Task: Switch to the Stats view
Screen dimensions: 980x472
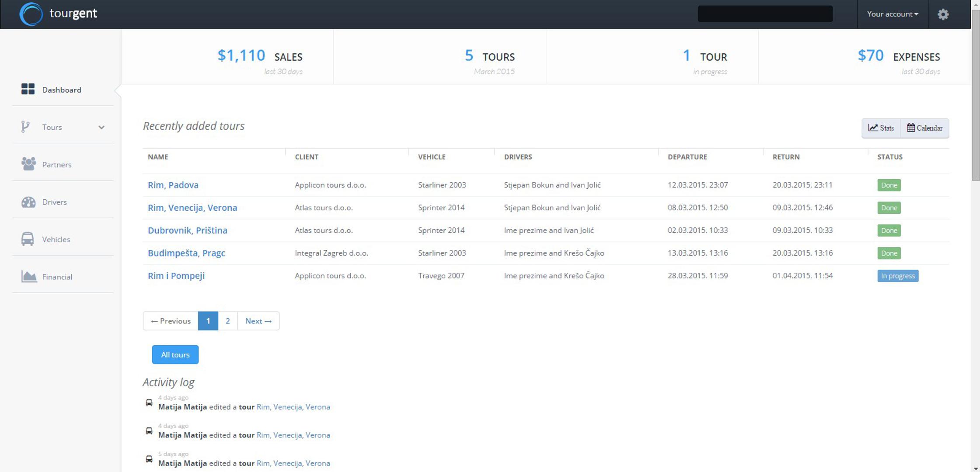Action: pyautogui.click(x=881, y=128)
